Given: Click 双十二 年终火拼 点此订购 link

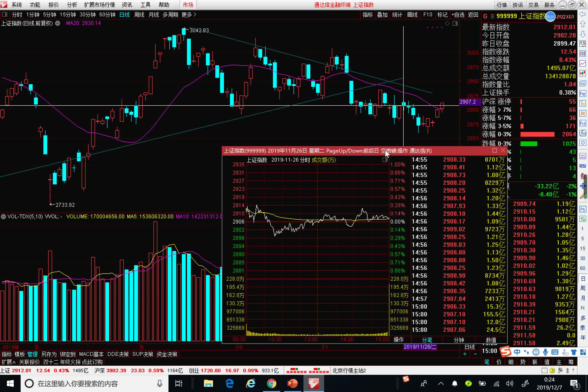Looking at the screenshot, I should click(73, 362).
